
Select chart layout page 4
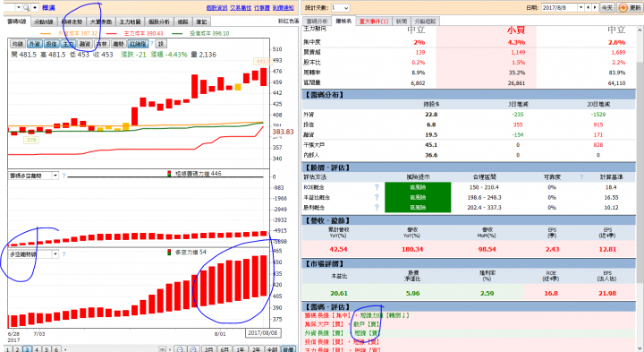(37, 349)
